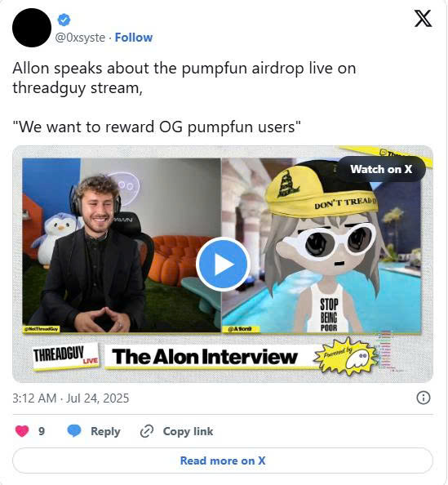The width and height of the screenshot is (448, 485).
Task: Click The Alon Interview title banner
Action: point(206,357)
